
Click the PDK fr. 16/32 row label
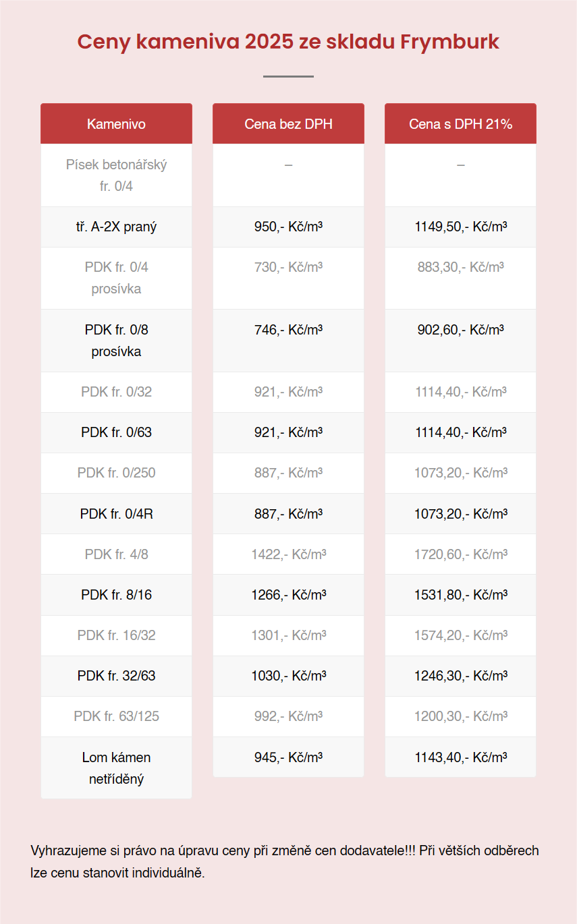coord(116,635)
